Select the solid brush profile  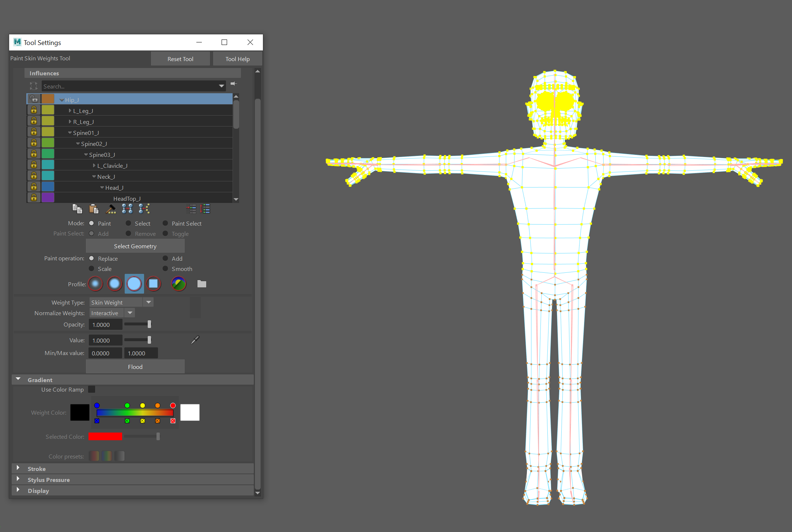[x=134, y=284]
